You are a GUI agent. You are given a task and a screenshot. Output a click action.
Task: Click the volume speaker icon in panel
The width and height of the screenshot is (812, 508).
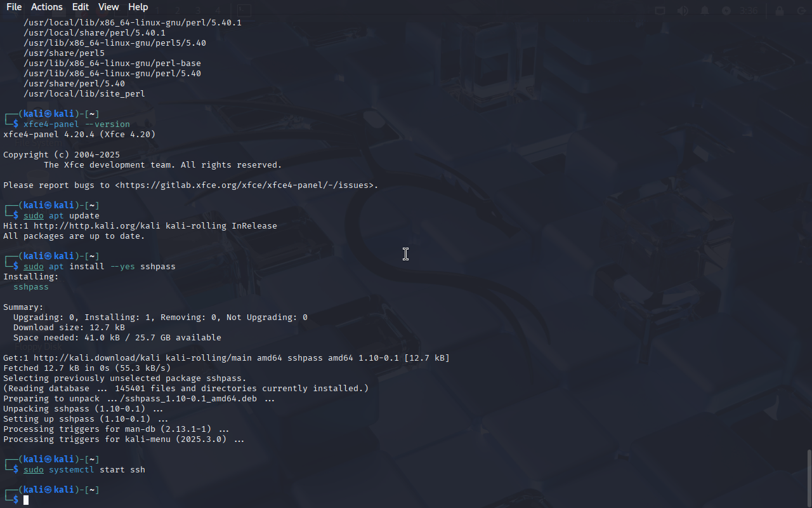click(x=683, y=11)
